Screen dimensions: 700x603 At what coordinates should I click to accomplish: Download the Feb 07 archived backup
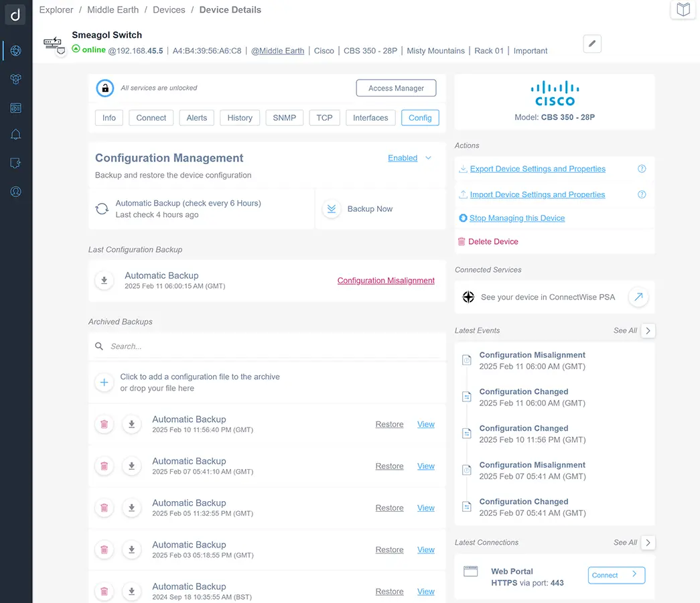[132, 466]
